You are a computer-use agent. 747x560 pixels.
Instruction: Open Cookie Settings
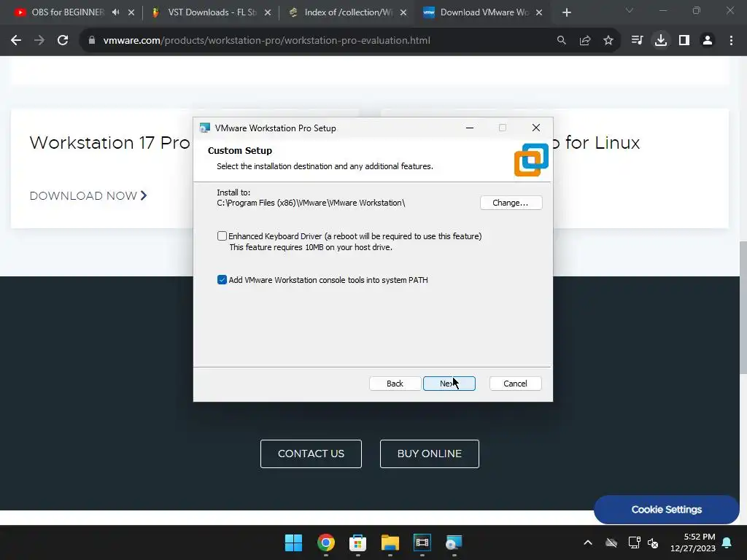coord(667,510)
